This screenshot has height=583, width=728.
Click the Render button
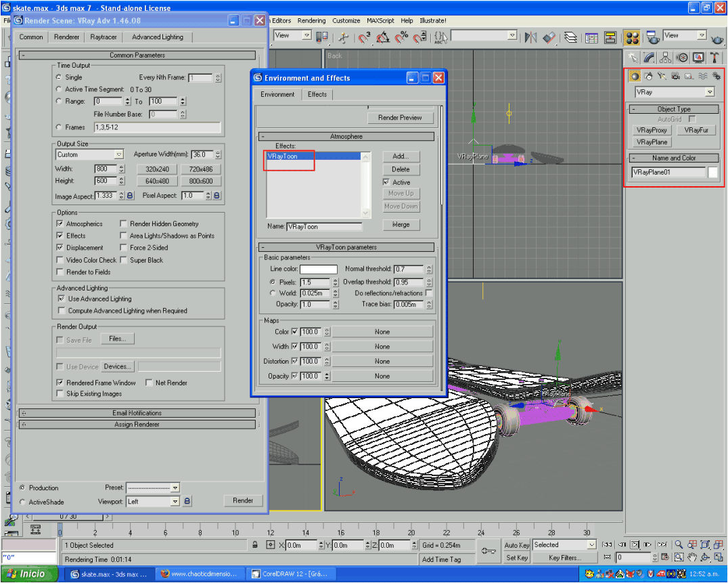pyautogui.click(x=243, y=500)
